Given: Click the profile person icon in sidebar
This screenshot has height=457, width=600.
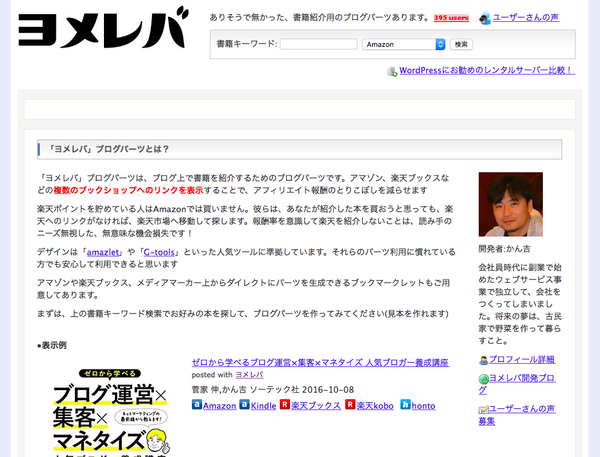Looking at the screenshot, I should pos(484,360).
